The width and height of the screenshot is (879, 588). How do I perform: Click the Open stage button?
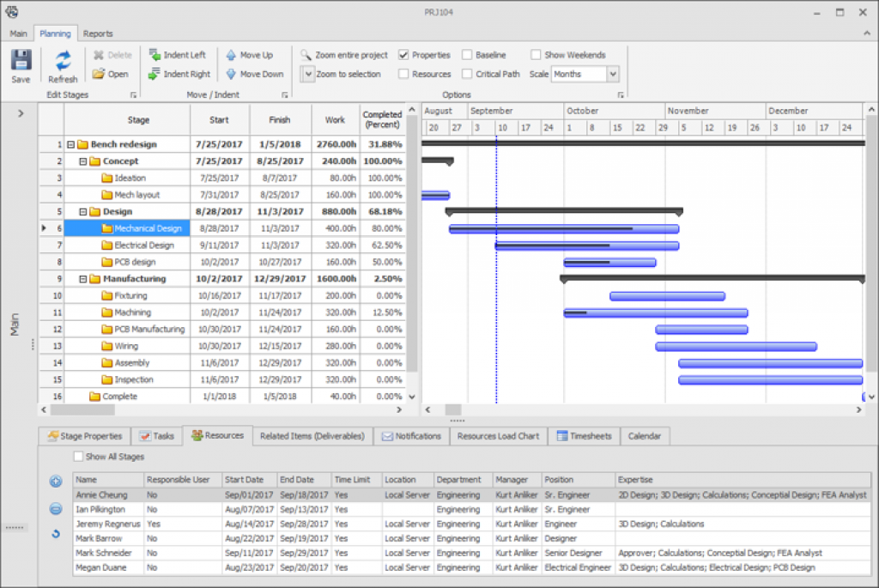tap(110, 74)
